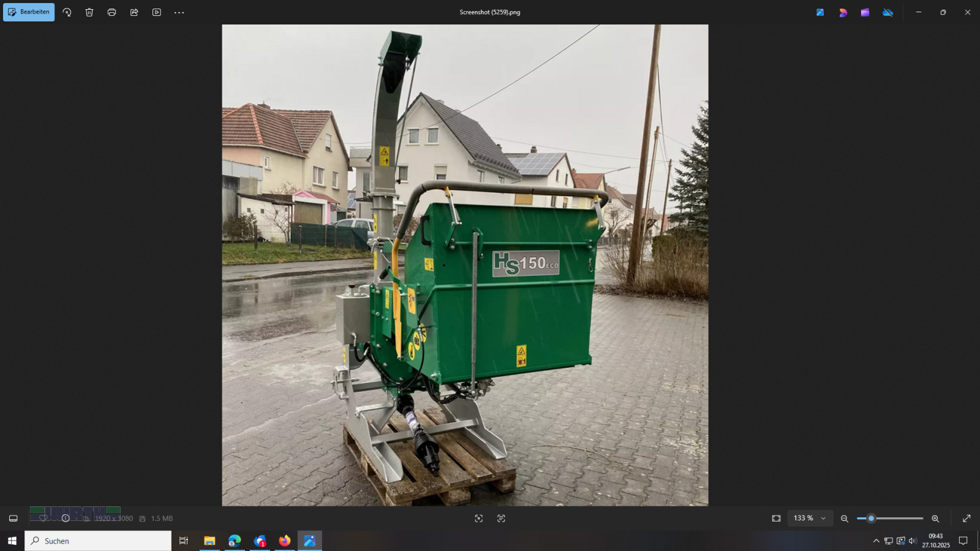Zoom in using the magnifier plus icon
The image size is (980, 551).
tap(936, 518)
